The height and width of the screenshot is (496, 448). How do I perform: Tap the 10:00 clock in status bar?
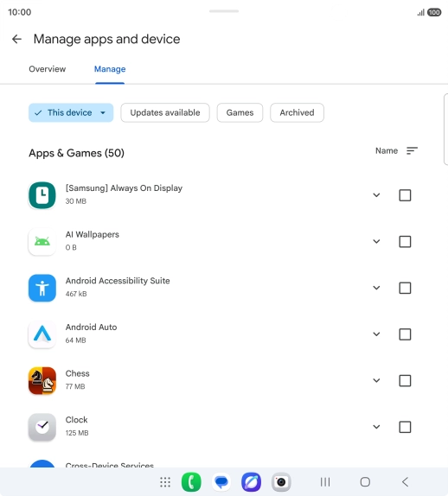20,12
